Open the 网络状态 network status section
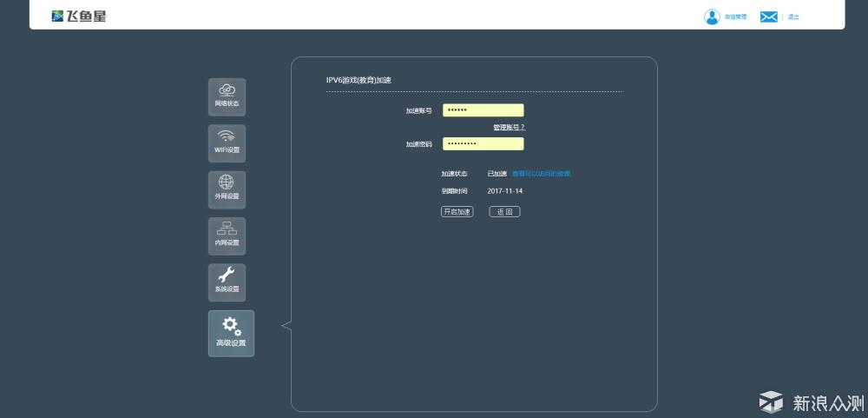 (227, 97)
